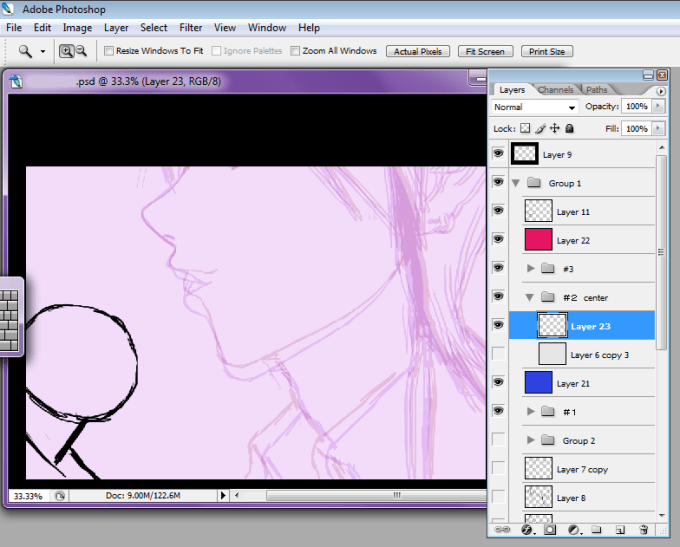This screenshot has height=547, width=680.
Task: Open the Select menu
Action: point(154,28)
